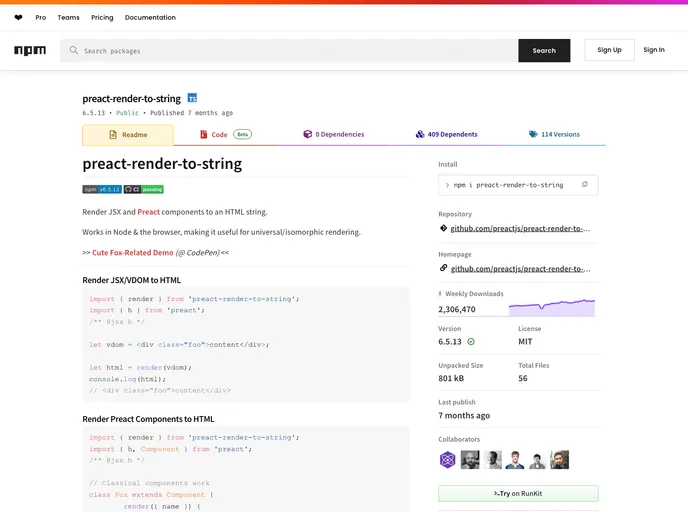Open the Preact logo collaborator avatar

point(448,460)
